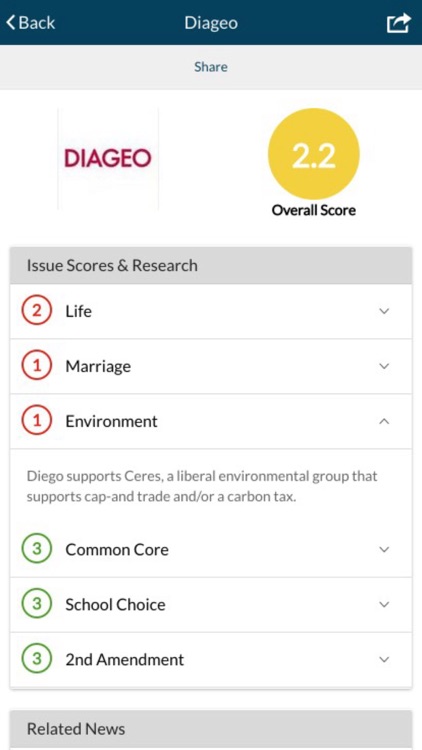Viewport: 422px width, 750px height.
Task: Tap the School Choice score 3 circle
Action: [36, 604]
